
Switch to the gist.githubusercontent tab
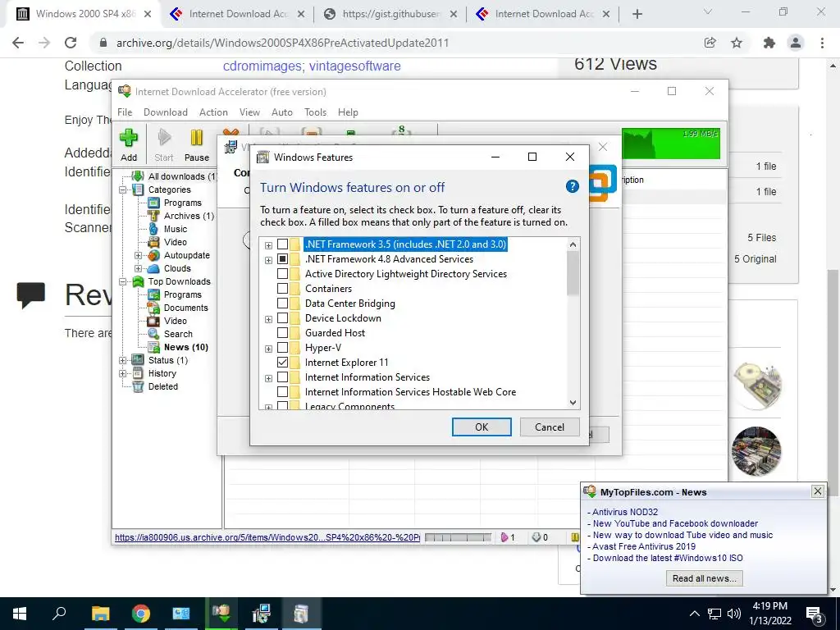coord(391,14)
